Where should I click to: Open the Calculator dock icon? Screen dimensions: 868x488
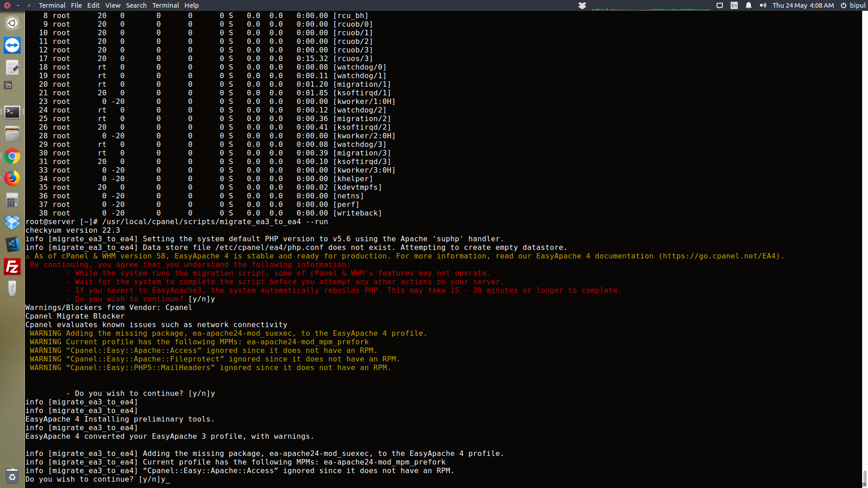12,200
